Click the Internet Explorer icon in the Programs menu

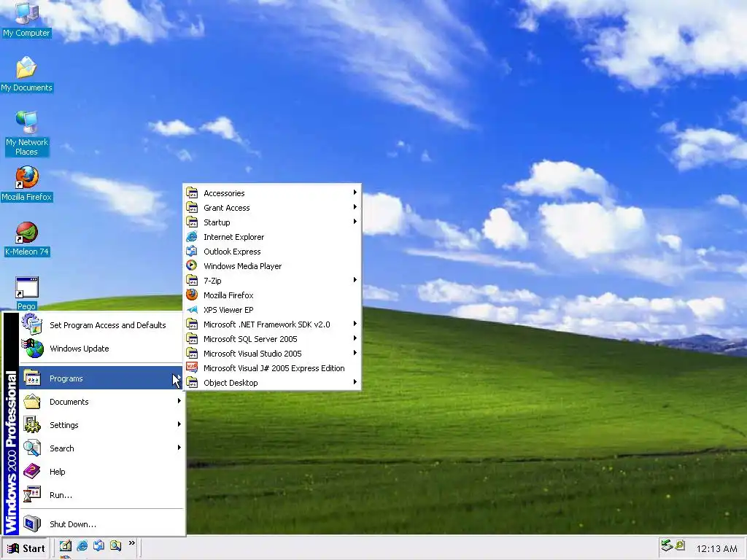pyautogui.click(x=192, y=237)
